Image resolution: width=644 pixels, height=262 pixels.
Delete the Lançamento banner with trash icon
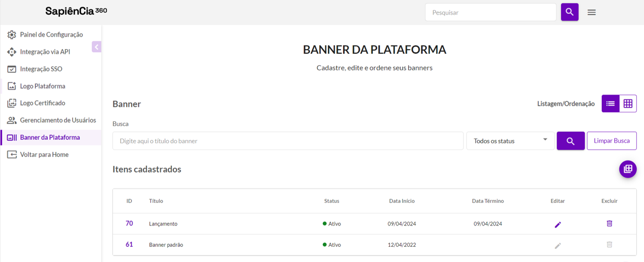pyautogui.click(x=609, y=223)
